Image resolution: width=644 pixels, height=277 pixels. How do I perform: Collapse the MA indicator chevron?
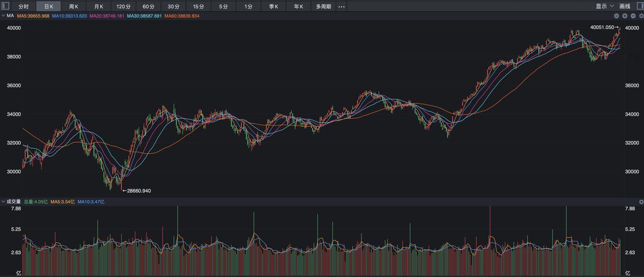click(3, 16)
